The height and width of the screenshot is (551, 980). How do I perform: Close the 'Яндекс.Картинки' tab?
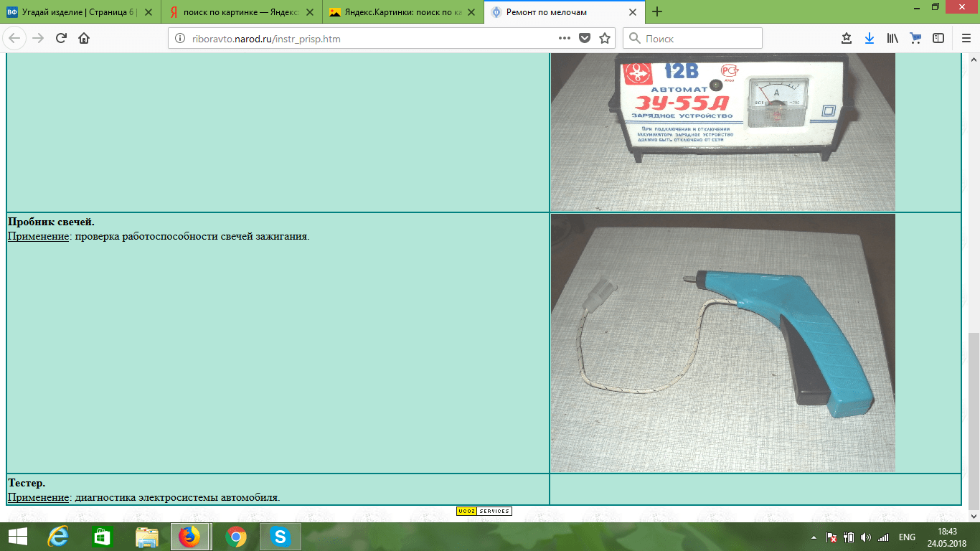tap(471, 12)
